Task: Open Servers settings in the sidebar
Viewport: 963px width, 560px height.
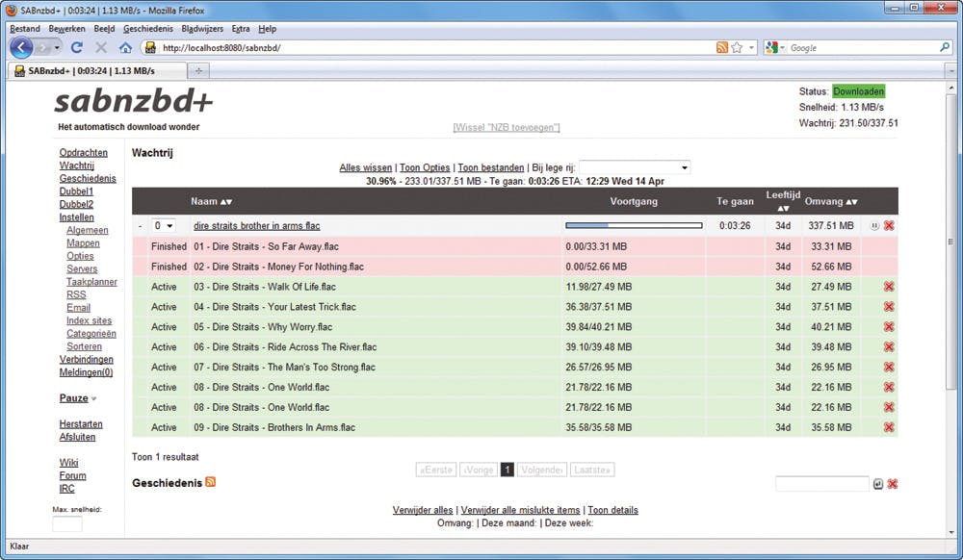Action: click(82, 268)
